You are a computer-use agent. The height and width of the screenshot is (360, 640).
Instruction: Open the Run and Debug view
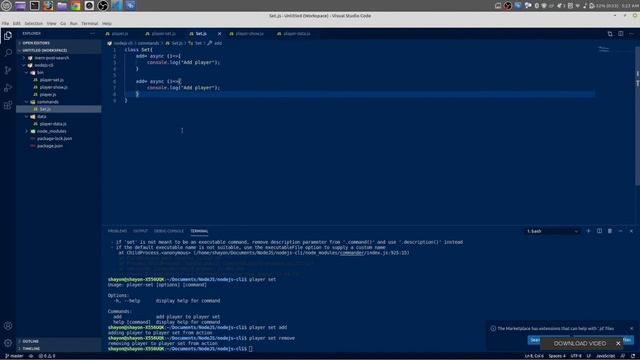pos(8,88)
